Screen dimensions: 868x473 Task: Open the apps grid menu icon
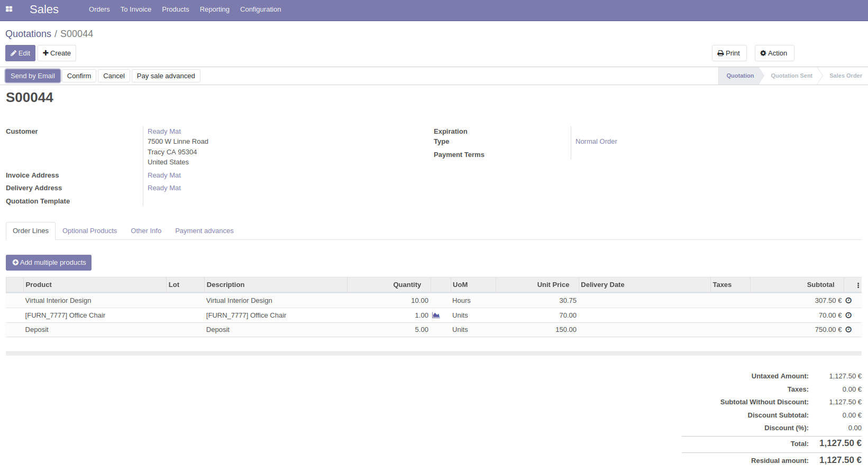pyautogui.click(x=9, y=9)
